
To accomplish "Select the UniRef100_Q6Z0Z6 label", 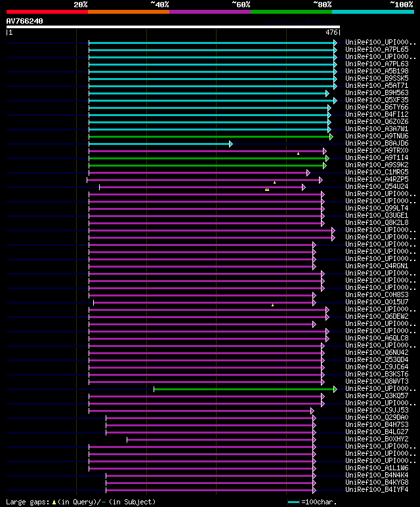I will pos(377,121).
